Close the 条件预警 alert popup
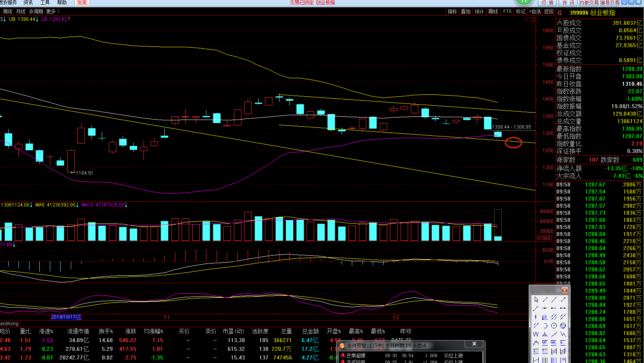 coord(474,344)
